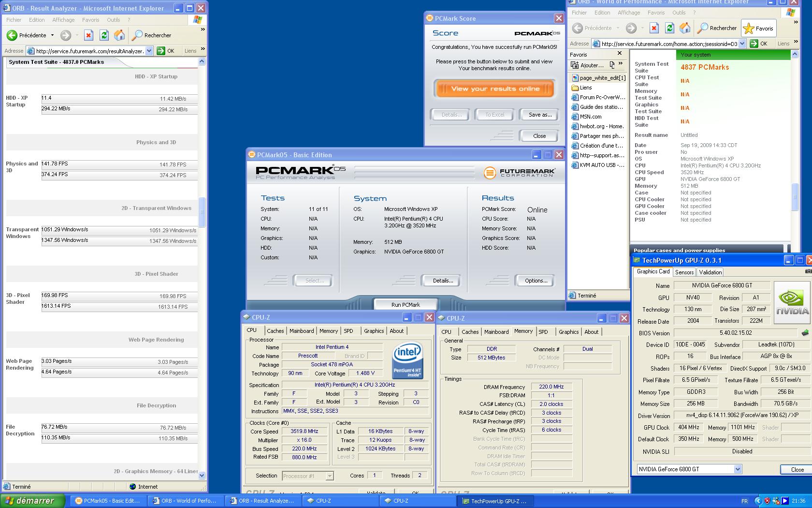The width and height of the screenshot is (812, 508).
Task: Click the back arrow icon in Result Analyzer window
Action: (x=12, y=35)
